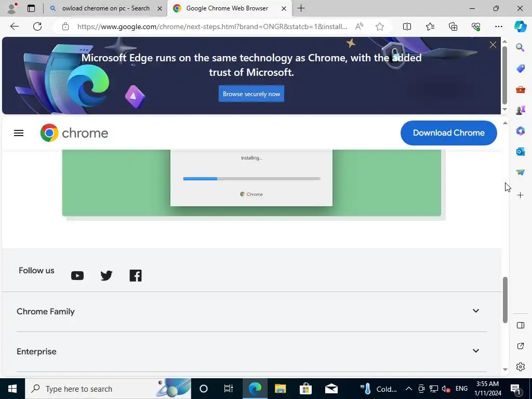Toggle the sidebar visibility icon
The width and height of the screenshot is (532, 399).
pyautogui.click(x=520, y=325)
